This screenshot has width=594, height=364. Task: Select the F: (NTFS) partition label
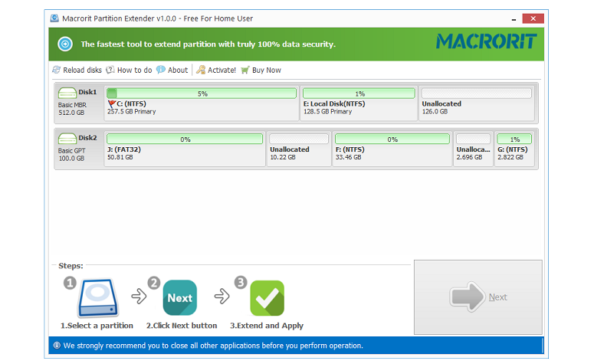(x=350, y=149)
